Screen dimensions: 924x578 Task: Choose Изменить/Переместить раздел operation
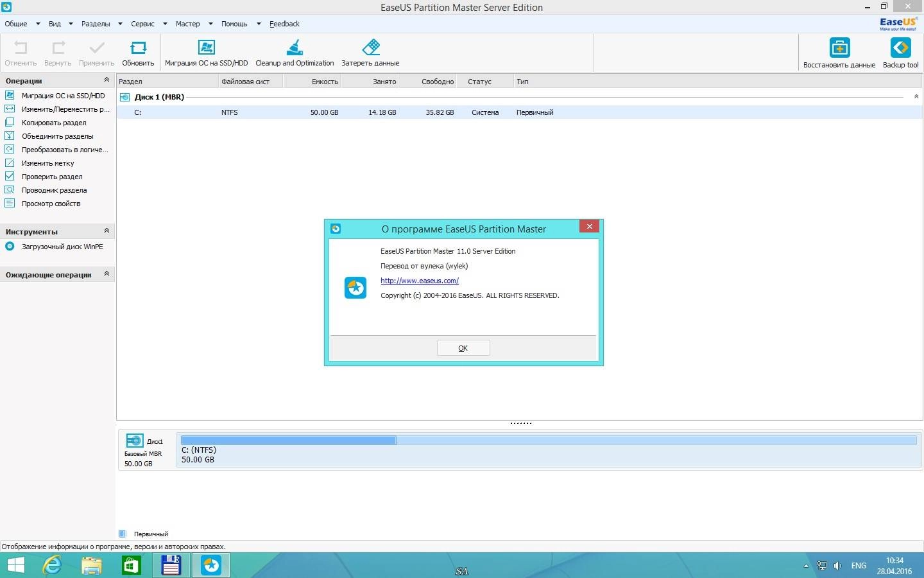pos(65,109)
